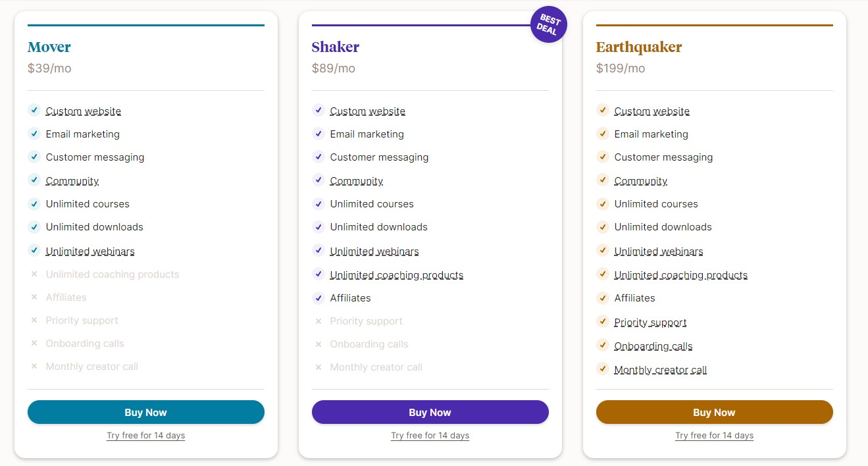Click Unlimited coaching products in Shaker plan
868x466 pixels.
coord(397,275)
